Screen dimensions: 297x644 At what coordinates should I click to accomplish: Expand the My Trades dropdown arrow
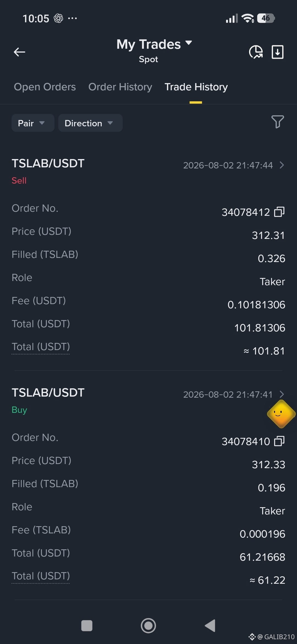tap(189, 43)
